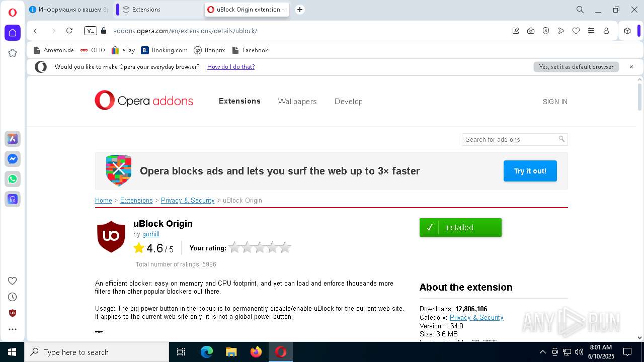Open the OTTO bookmark
644x362 pixels.
(93, 50)
